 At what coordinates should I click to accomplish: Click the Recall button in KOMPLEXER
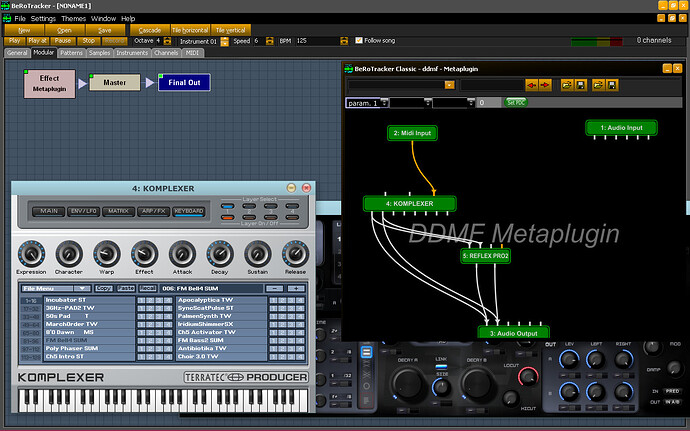147,288
